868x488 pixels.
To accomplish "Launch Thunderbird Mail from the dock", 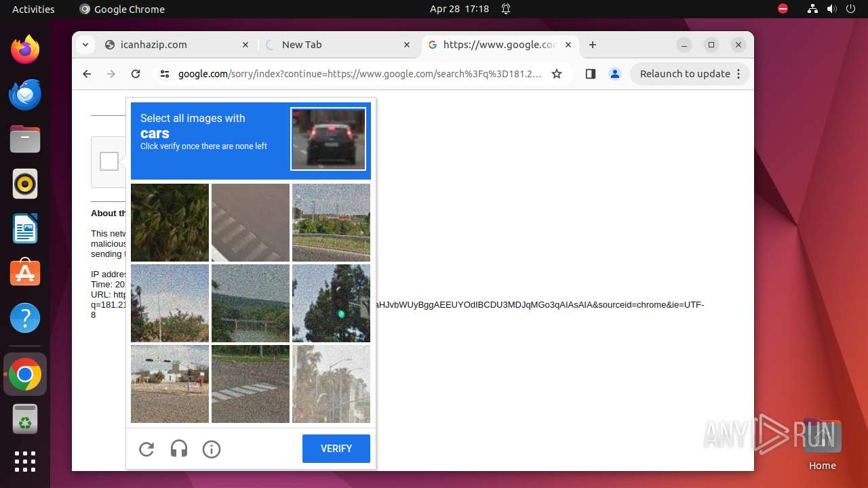I will point(25,94).
